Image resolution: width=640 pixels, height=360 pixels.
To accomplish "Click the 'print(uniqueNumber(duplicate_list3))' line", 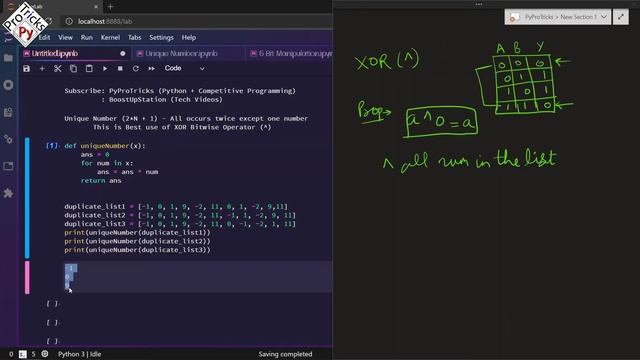I will [137, 250].
